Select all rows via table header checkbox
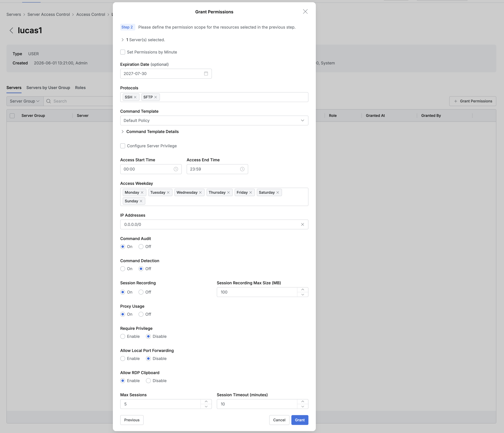504x433 pixels. pos(12,116)
